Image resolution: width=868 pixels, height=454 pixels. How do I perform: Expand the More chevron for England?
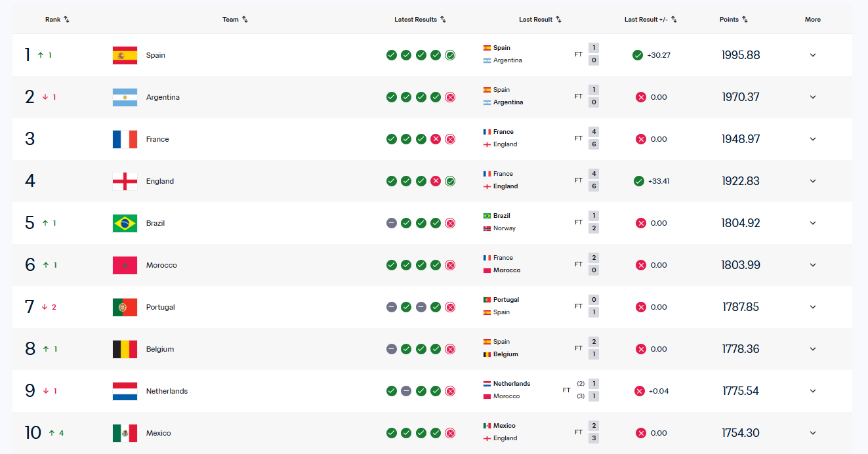[x=813, y=181]
